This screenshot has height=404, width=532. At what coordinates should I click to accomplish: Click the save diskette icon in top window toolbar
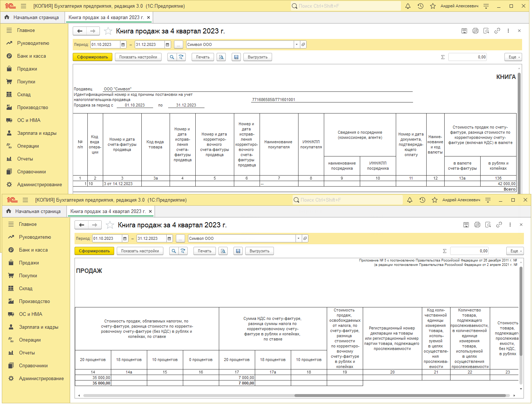pos(236,57)
